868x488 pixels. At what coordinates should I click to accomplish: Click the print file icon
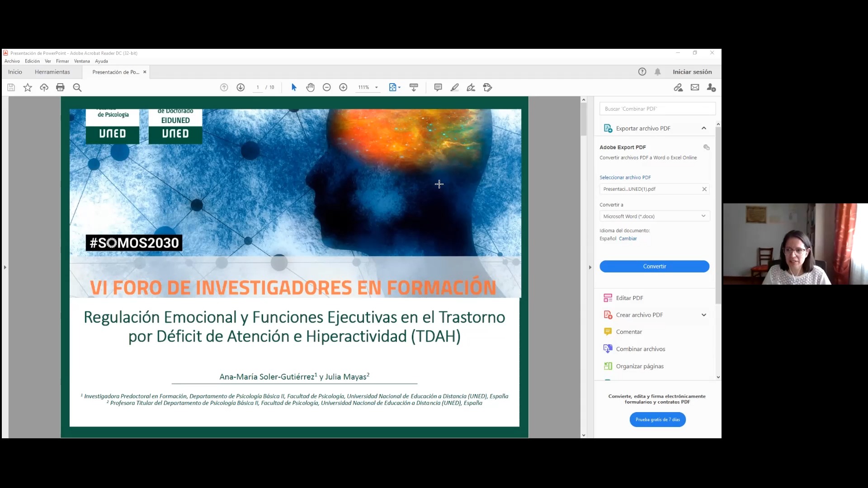pyautogui.click(x=60, y=88)
